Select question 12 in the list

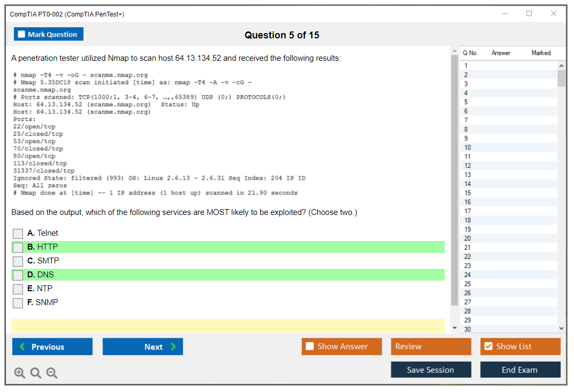[467, 166]
